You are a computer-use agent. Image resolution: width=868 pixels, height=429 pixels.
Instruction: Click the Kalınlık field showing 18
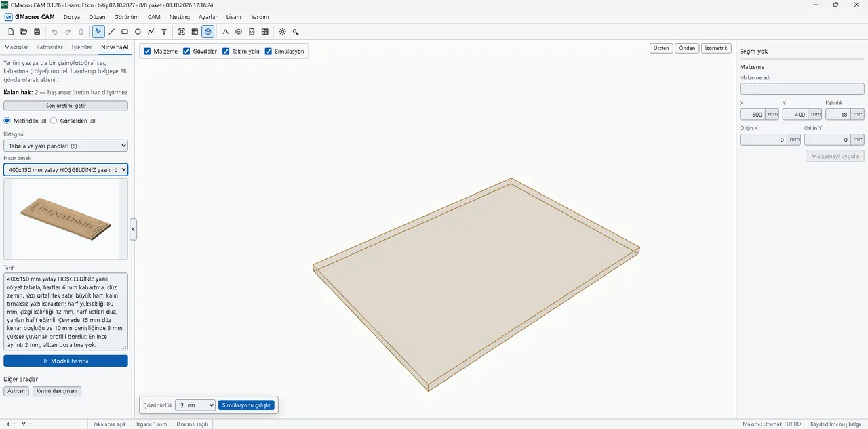point(838,115)
